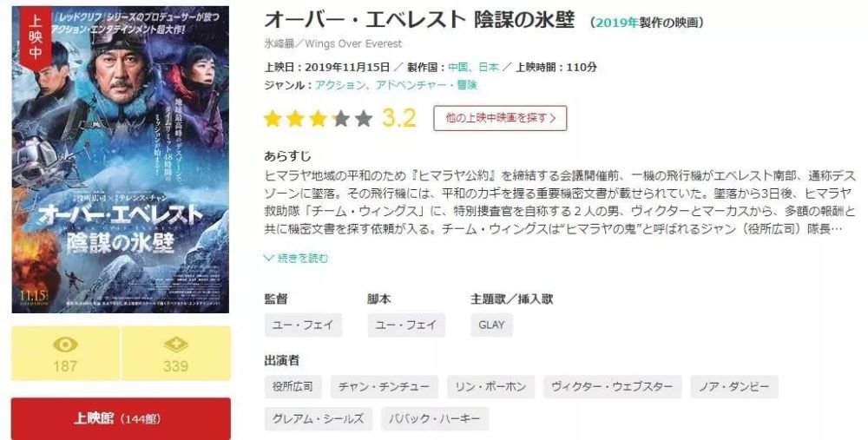Expand synopsis with 続きを読む chevron

(297, 258)
